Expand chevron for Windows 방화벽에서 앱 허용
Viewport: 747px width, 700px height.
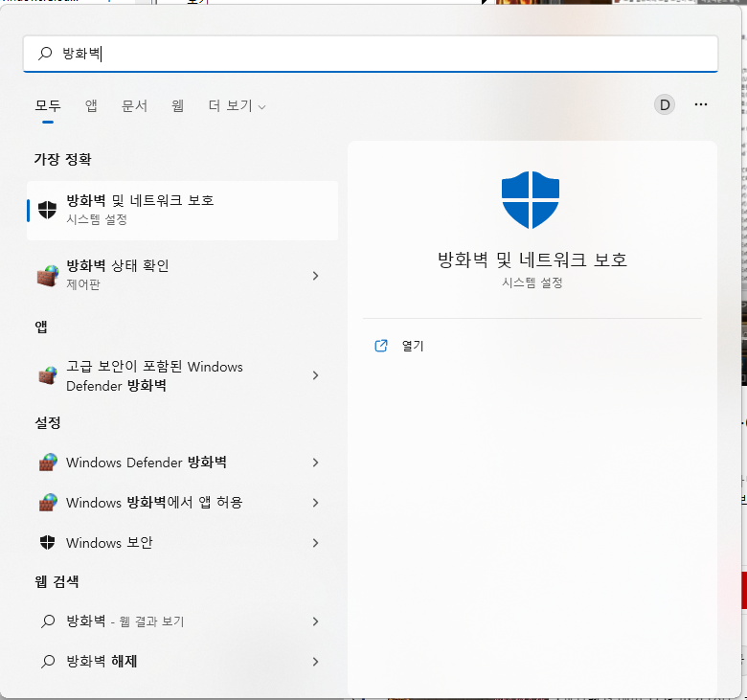point(315,502)
